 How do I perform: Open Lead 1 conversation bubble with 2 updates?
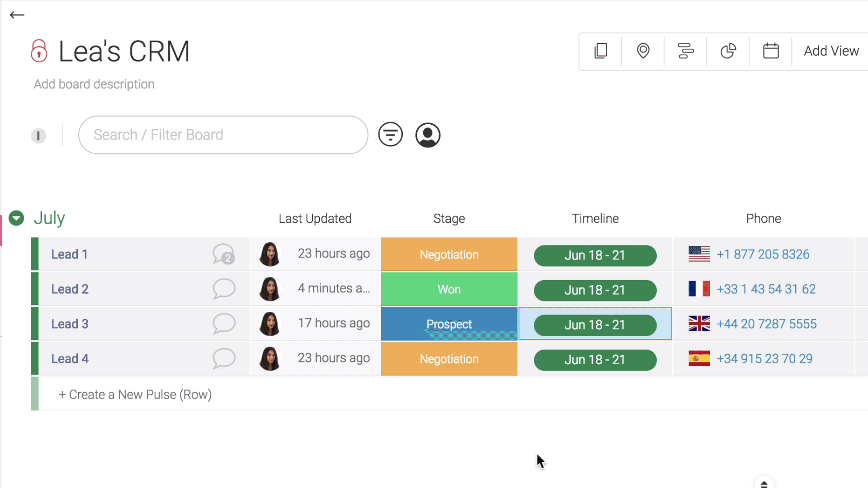click(224, 254)
